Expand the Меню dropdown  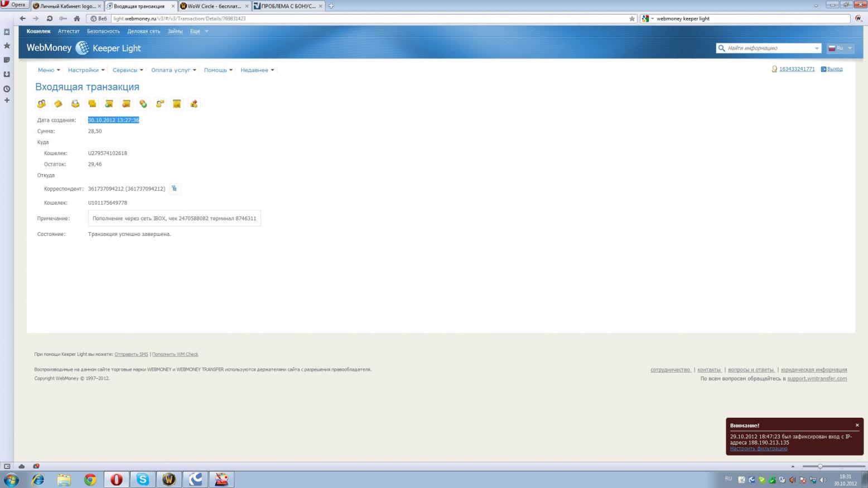[x=49, y=70]
